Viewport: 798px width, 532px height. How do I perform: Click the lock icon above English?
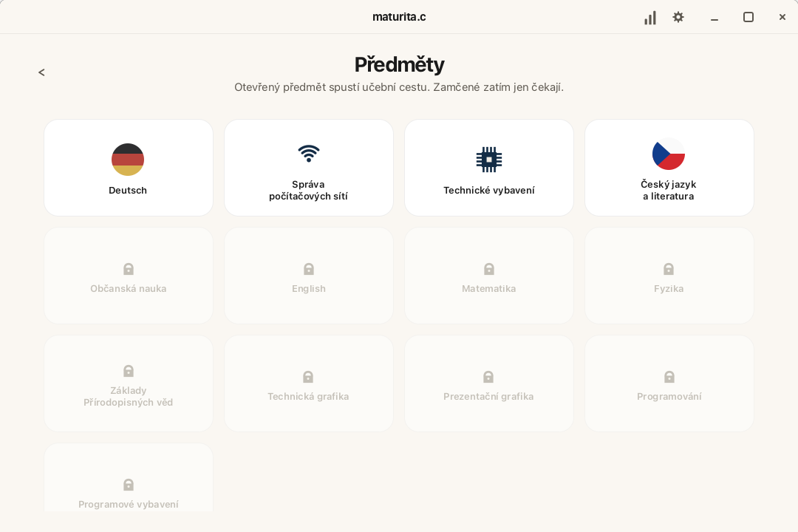pos(308,268)
